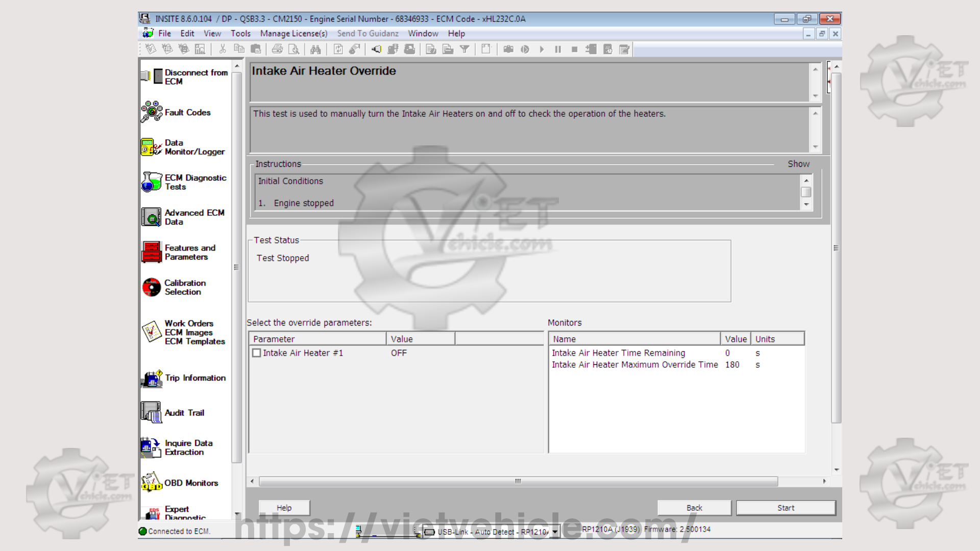
Task: Click the binoculars Find icon
Action: [x=315, y=49]
